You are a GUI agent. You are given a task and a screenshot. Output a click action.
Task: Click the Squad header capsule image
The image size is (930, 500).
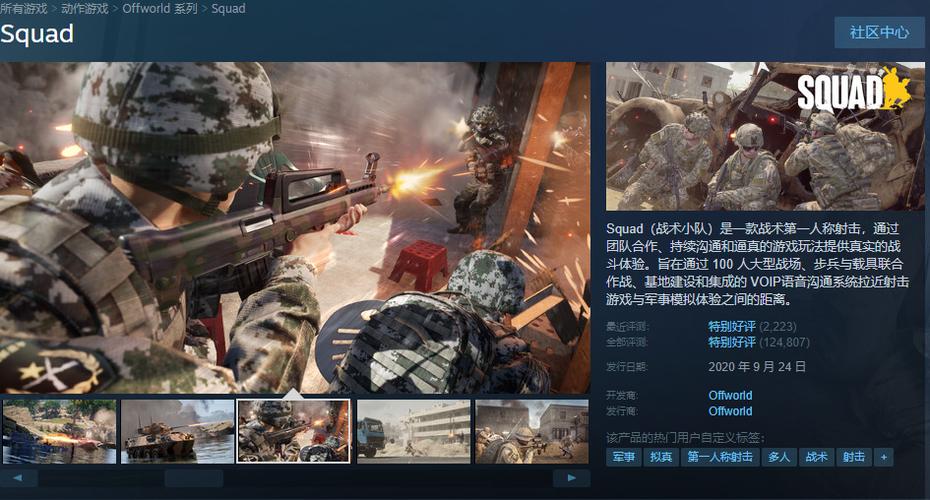coord(765,136)
